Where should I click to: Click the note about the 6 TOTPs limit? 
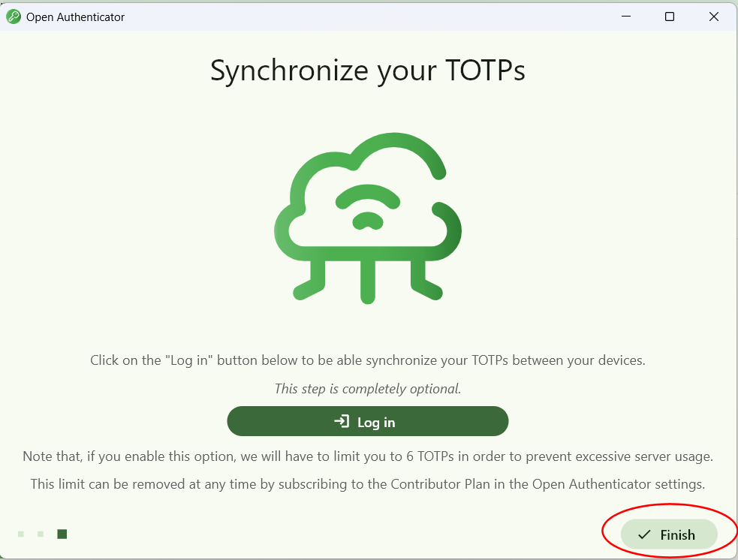pyautogui.click(x=368, y=456)
